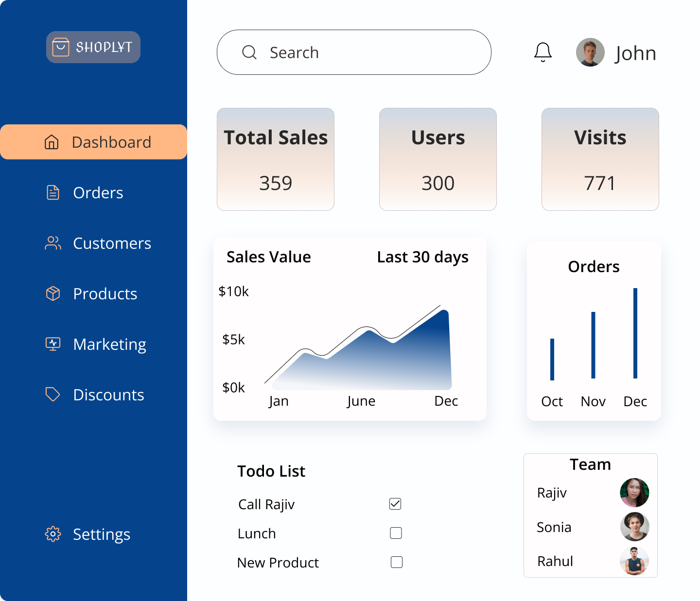Open the Visits stat card
This screenshot has width=700, height=601.
tap(600, 159)
